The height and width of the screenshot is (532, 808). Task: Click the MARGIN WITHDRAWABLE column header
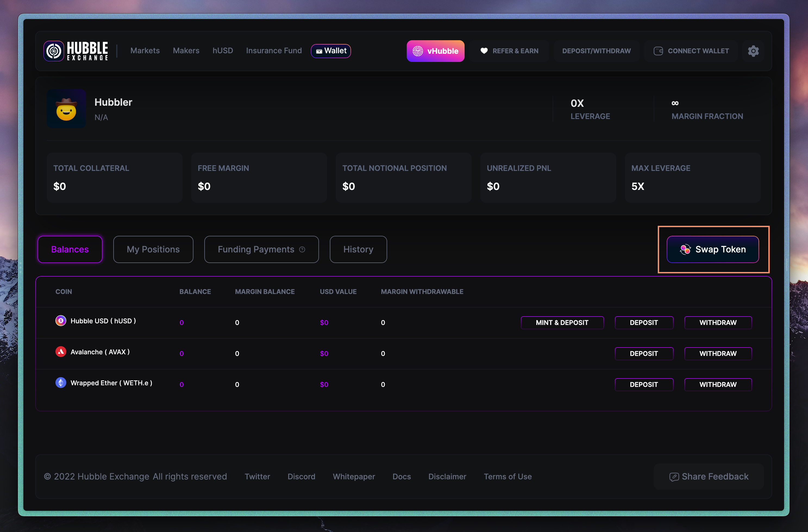(x=422, y=292)
